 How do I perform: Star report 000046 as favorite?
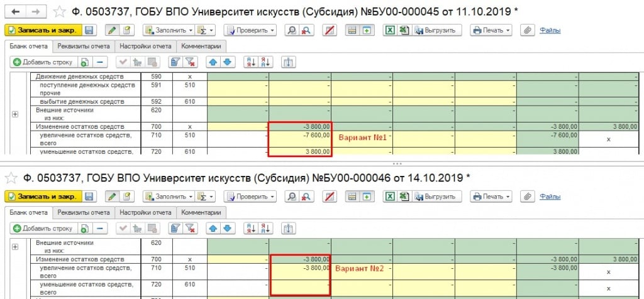point(11,178)
